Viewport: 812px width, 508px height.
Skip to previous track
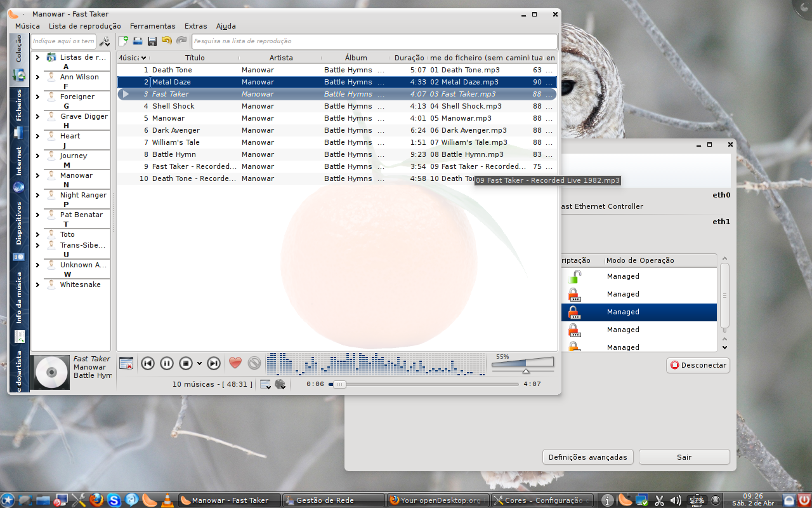click(148, 363)
